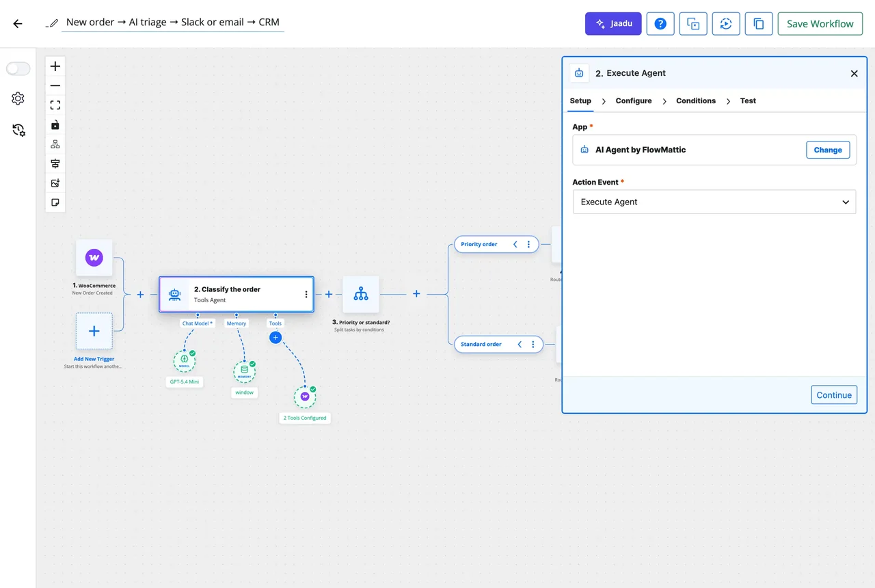Viewport: 875px width, 588px height.
Task: Select the Memory node circle
Action: pos(244,371)
